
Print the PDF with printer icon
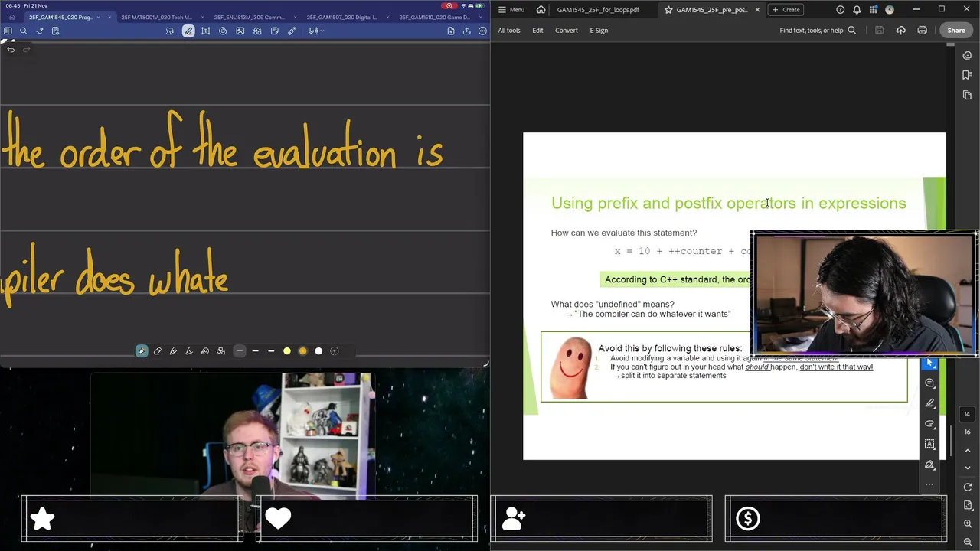(922, 31)
